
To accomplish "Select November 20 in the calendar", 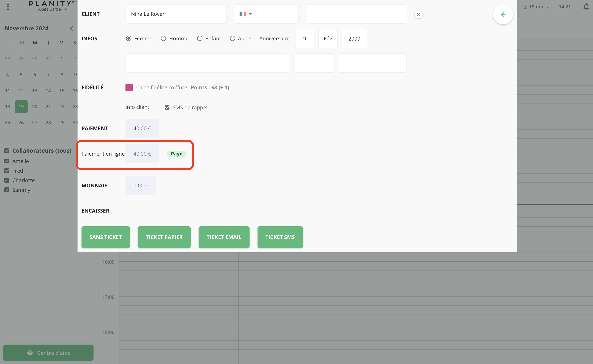I will click(34, 106).
